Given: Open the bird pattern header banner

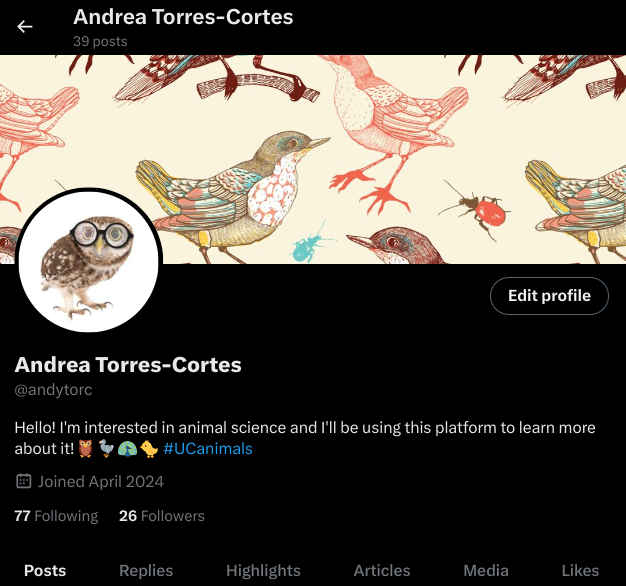Looking at the screenshot, I should pyautogui.click(x=313, y=159).
